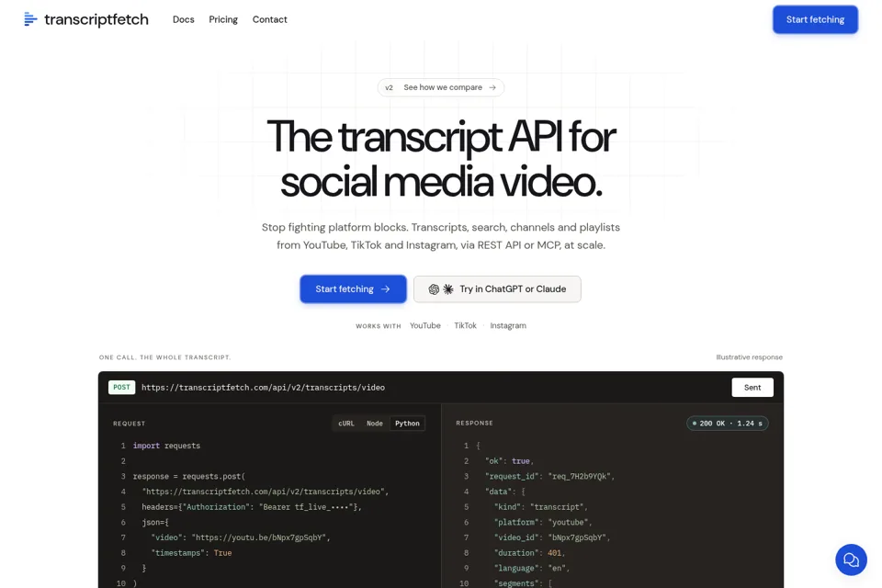Go to the Pricing page
The width and height of the screenshot is (882, 588).
coord(223,19)
